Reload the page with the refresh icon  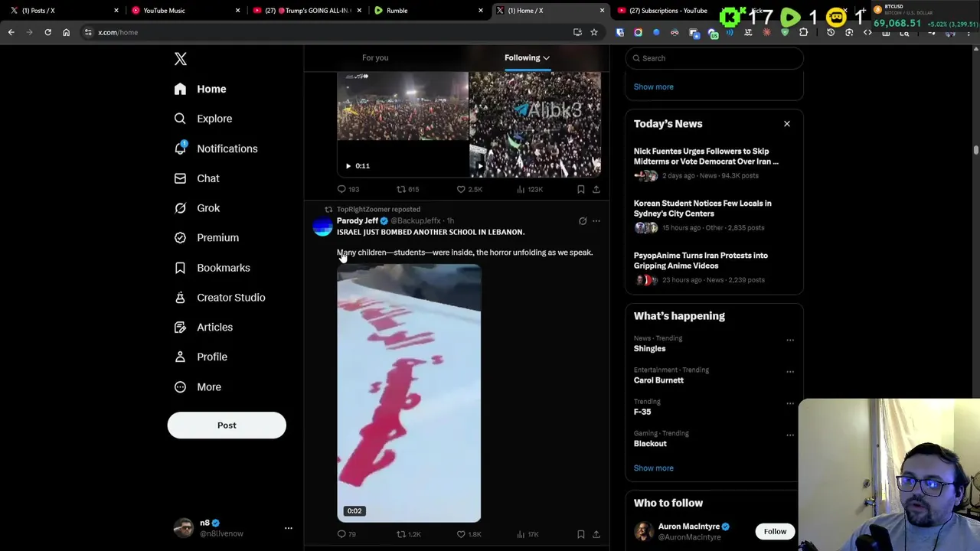[x=47, y=32]
